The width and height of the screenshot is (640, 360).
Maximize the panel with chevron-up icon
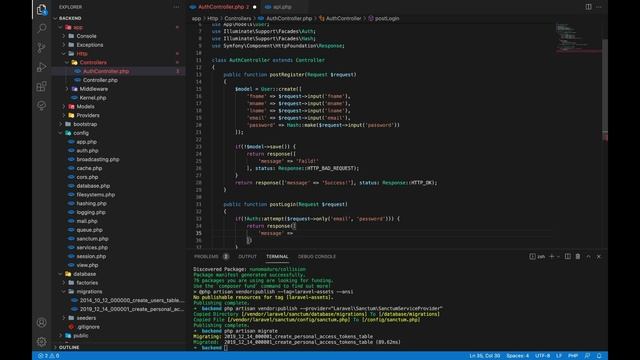(x=589, y=256)
